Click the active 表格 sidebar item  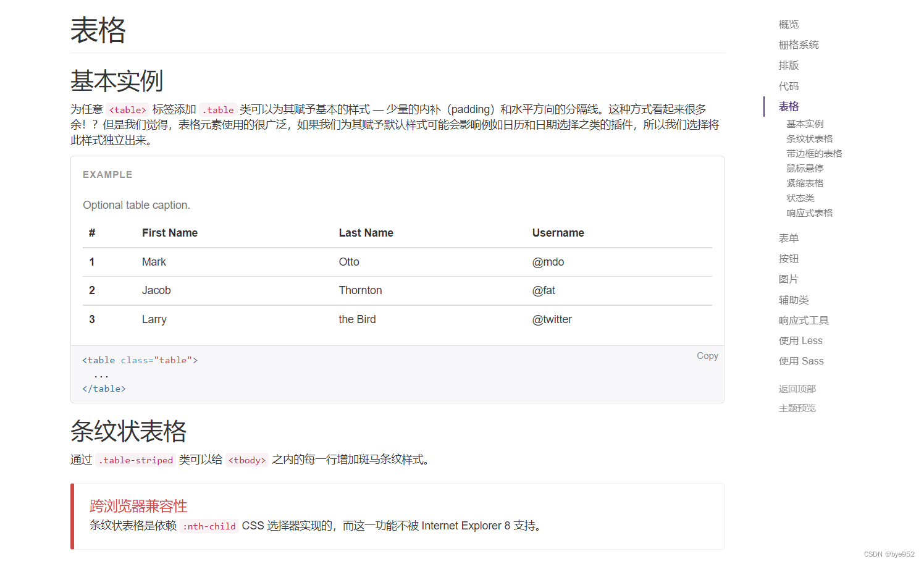coord(788,106)
